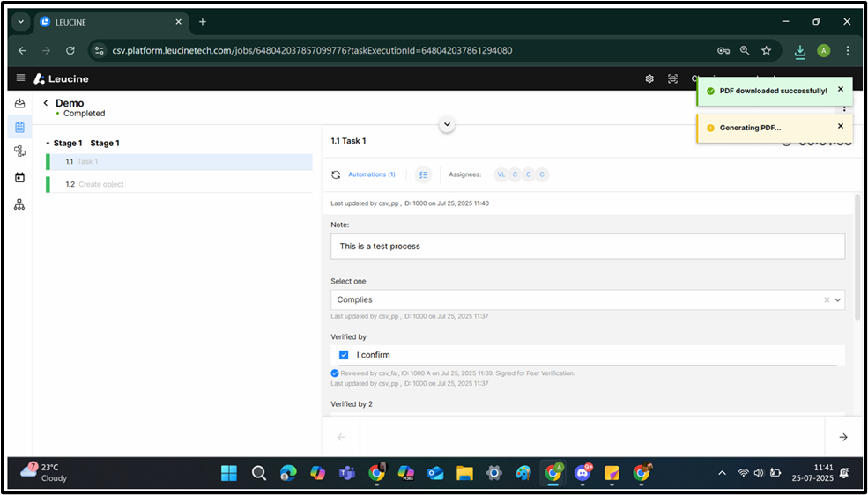Viewport: 868px width, 495px height.
Task: Open the hamburger menu beside Leucine logo
Action: pyautogui.click(x=20, y=78)
